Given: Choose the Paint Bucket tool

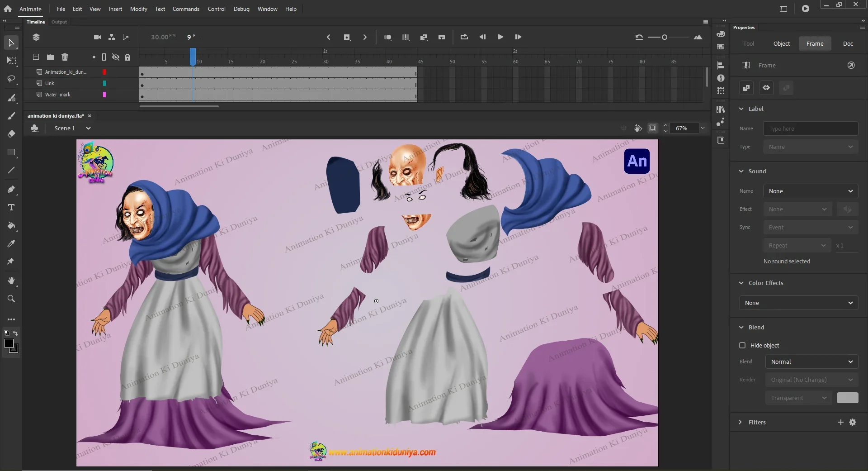Looking at the screenshot, I should [11, 225].
